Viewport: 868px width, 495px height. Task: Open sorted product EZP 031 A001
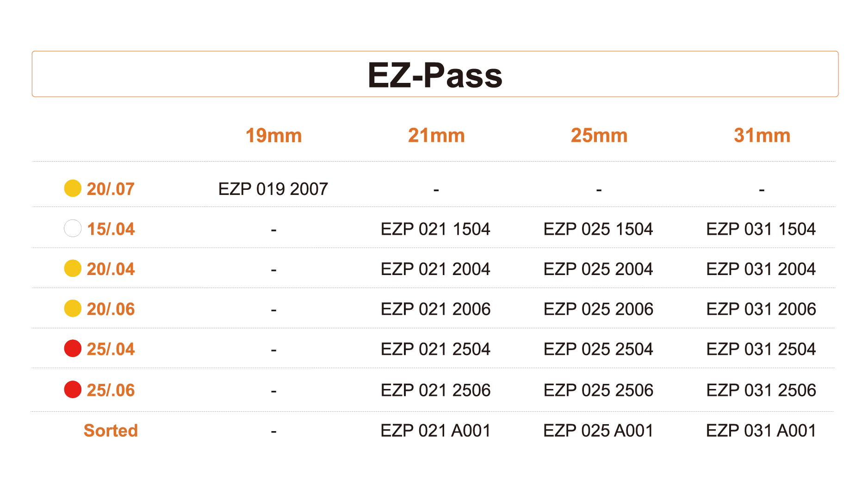[x=761, y=431]
